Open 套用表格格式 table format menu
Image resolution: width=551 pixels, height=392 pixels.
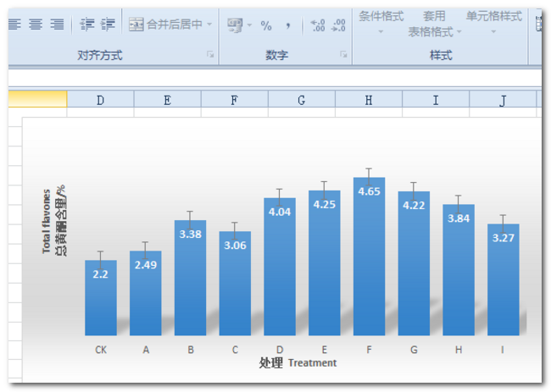(x=434, y=23)
